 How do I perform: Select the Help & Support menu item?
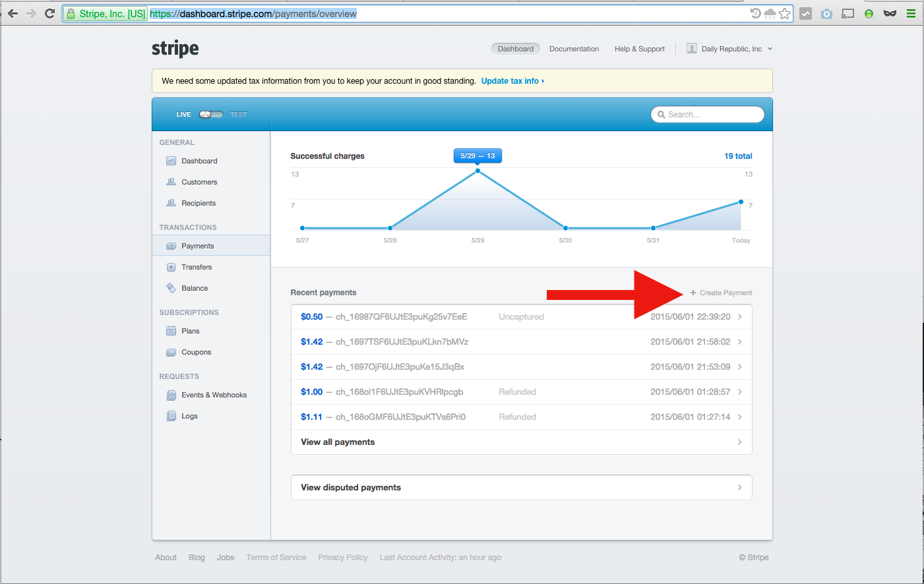[639, 49]
